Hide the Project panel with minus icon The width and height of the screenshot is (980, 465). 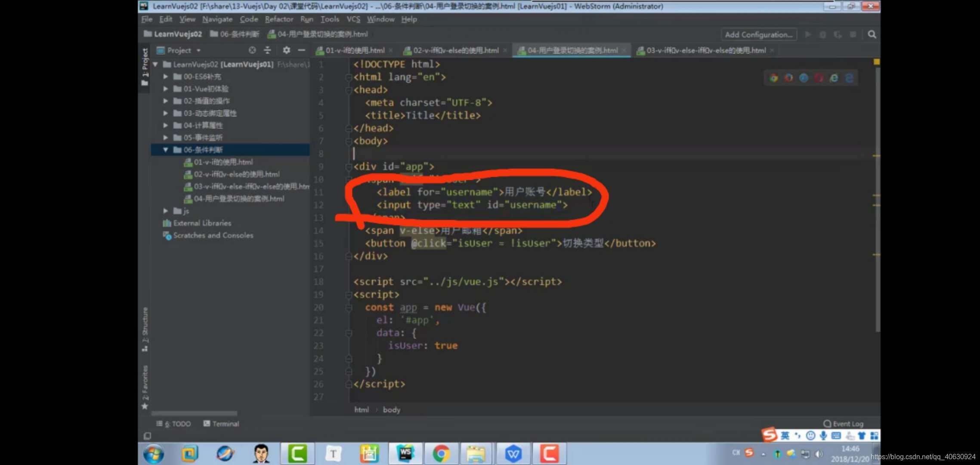click(301, 50)
